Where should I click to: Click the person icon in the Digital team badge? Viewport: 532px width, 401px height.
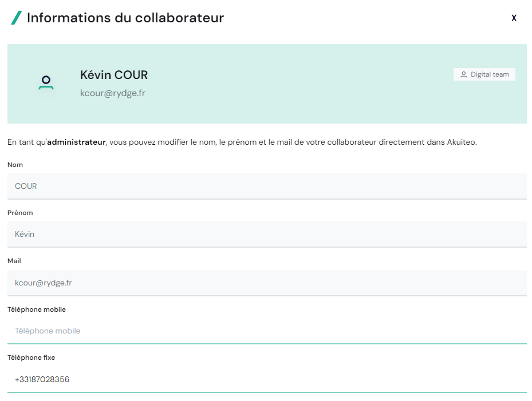tap(463, 74)
